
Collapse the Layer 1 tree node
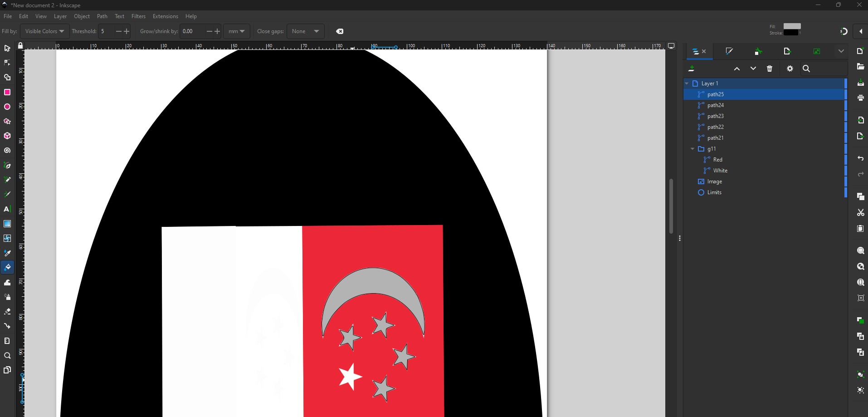[x=687, y=83]
